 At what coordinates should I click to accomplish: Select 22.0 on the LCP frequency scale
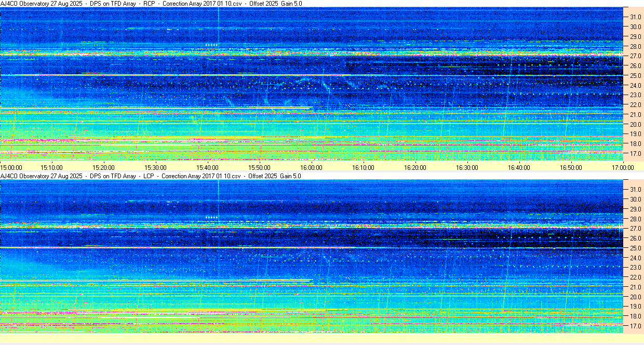tap(636, 277)
